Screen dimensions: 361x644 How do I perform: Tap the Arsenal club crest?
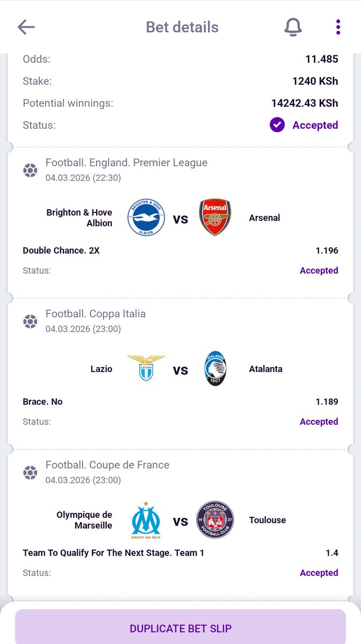pos(215,218)
